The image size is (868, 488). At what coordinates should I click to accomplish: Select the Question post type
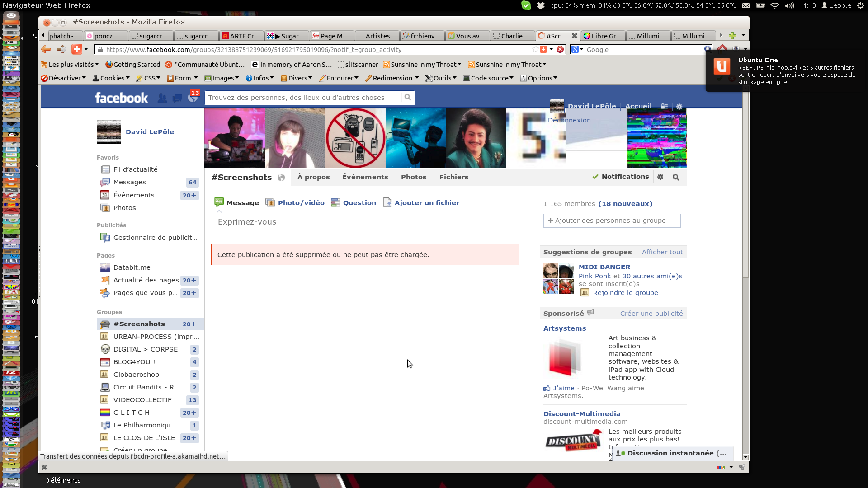tap(359, 203)
